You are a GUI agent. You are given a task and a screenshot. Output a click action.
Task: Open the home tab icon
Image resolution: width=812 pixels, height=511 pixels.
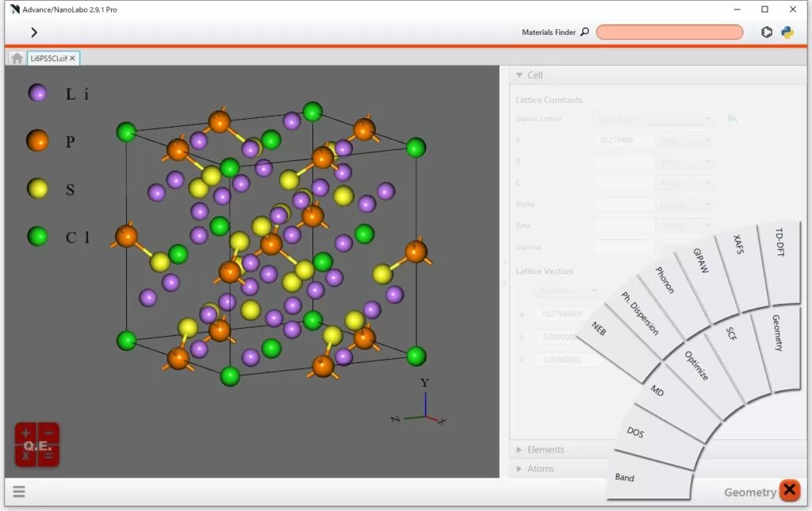(x=17, y=58)
